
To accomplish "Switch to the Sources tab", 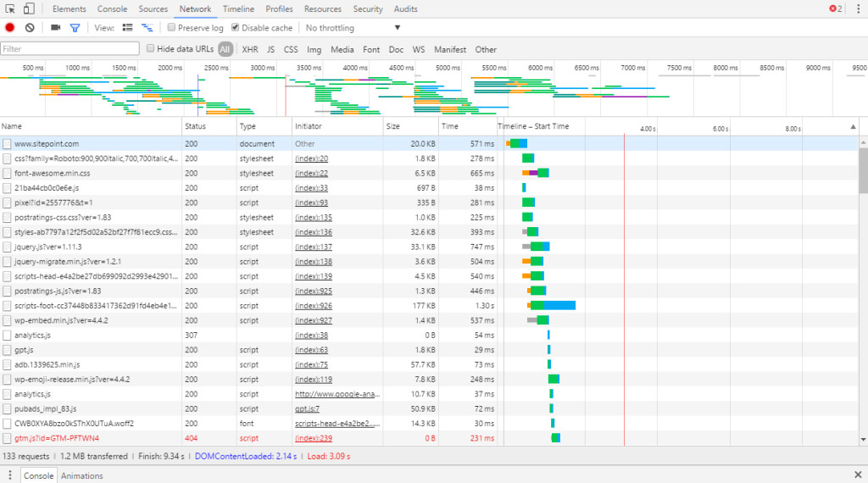I will tap(153, 9).
